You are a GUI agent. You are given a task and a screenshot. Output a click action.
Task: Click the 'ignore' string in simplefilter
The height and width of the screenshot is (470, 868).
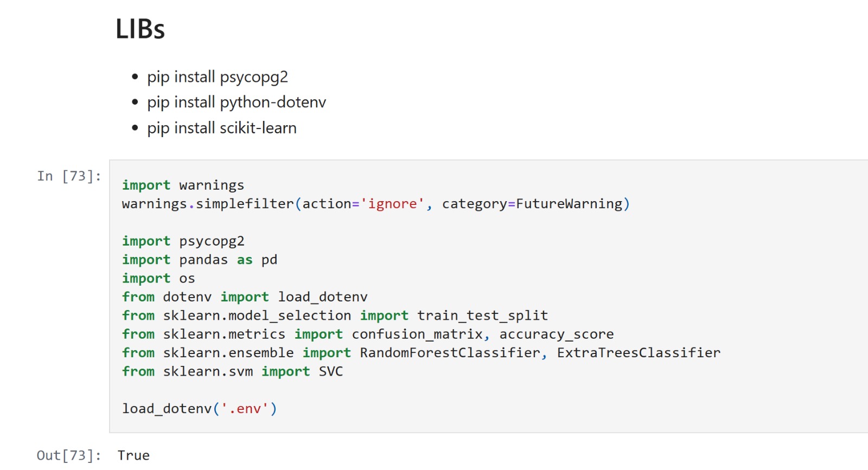[x=392, y=204]
